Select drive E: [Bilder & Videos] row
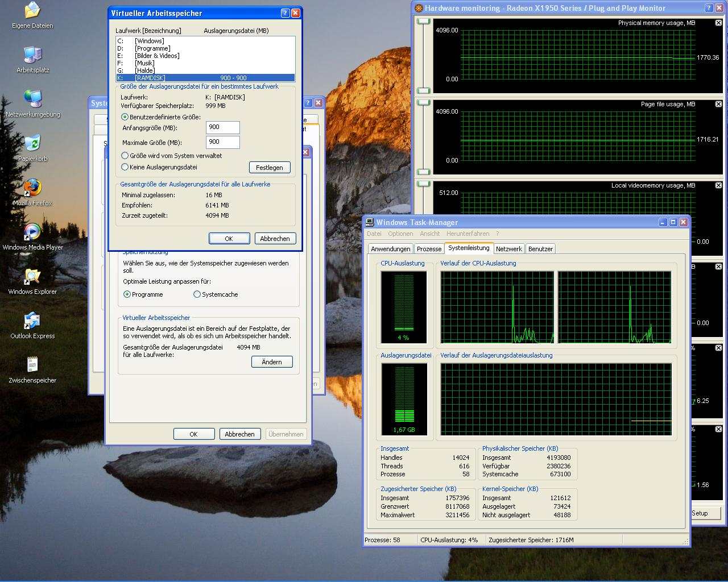Screen dimensions: 728x582 tap(205, 56)
